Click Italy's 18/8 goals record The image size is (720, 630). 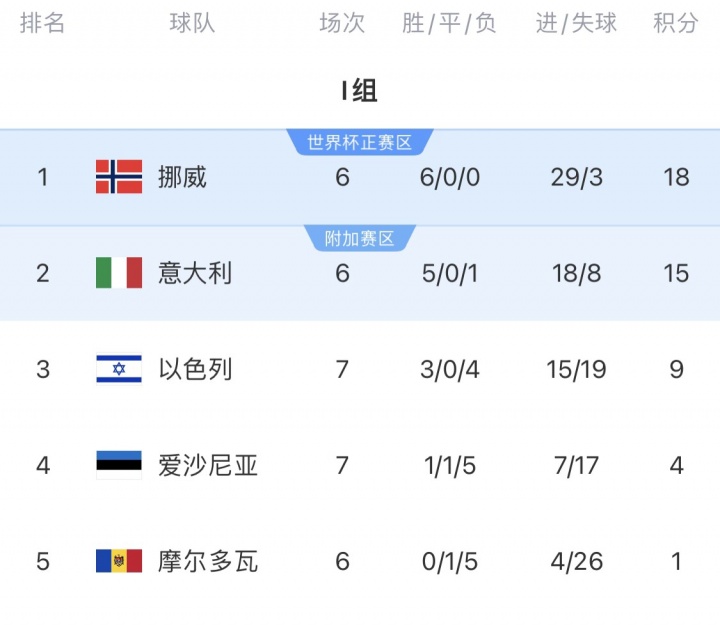point(577,273)
